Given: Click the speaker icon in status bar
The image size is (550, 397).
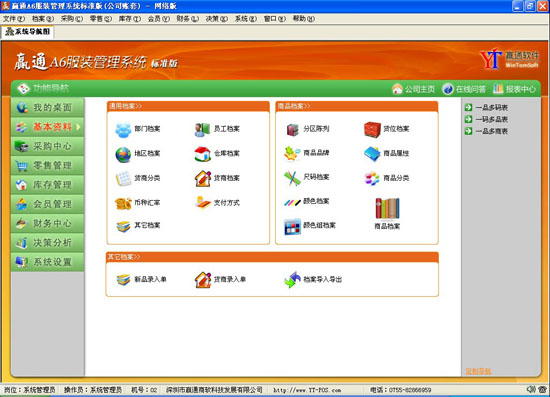Looking at the screenshot, I should click(x=531, y=389).
